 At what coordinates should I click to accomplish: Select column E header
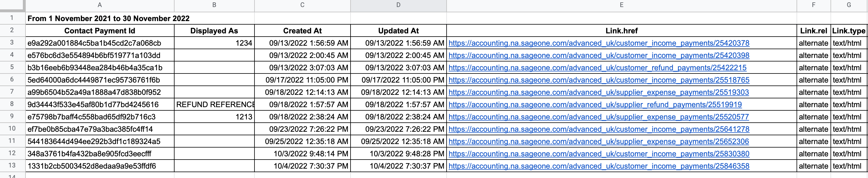[x=621, y=5]
